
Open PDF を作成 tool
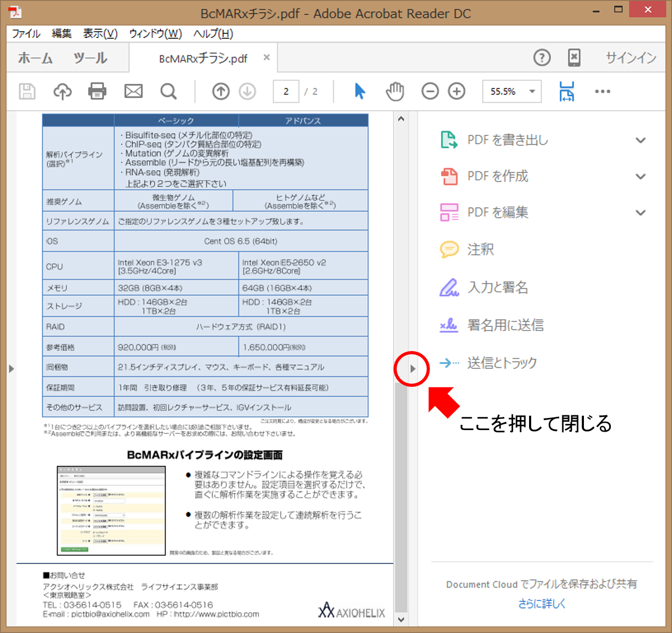click(484, 176)
